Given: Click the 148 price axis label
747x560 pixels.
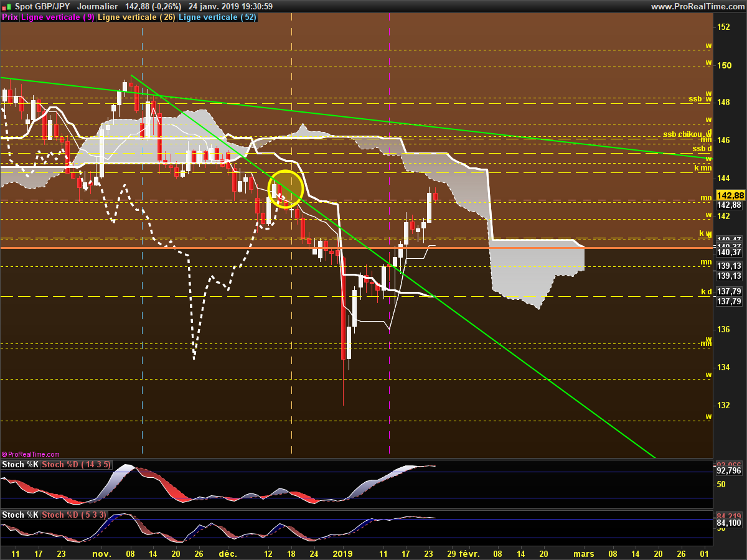Looking at the screenshot, I should [x=724, y=103].
